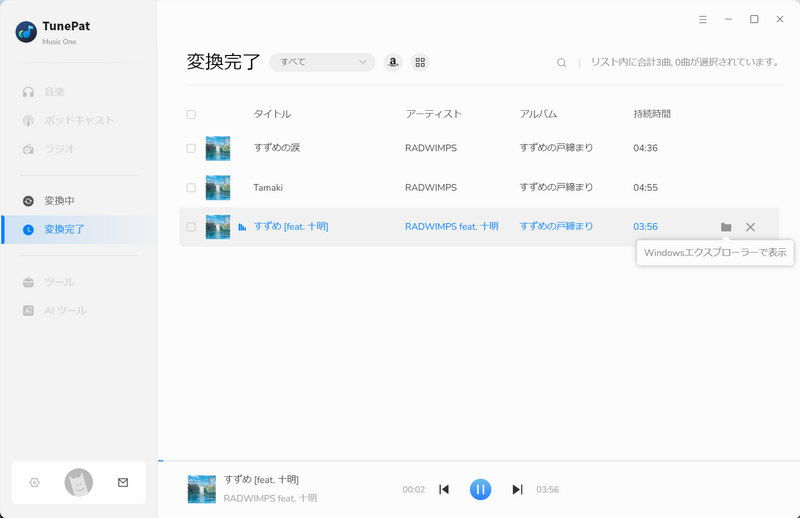Click the Tamaki row album すずめの戸締まり
Viewport: 800px width, 518px height.
(556, 188)
